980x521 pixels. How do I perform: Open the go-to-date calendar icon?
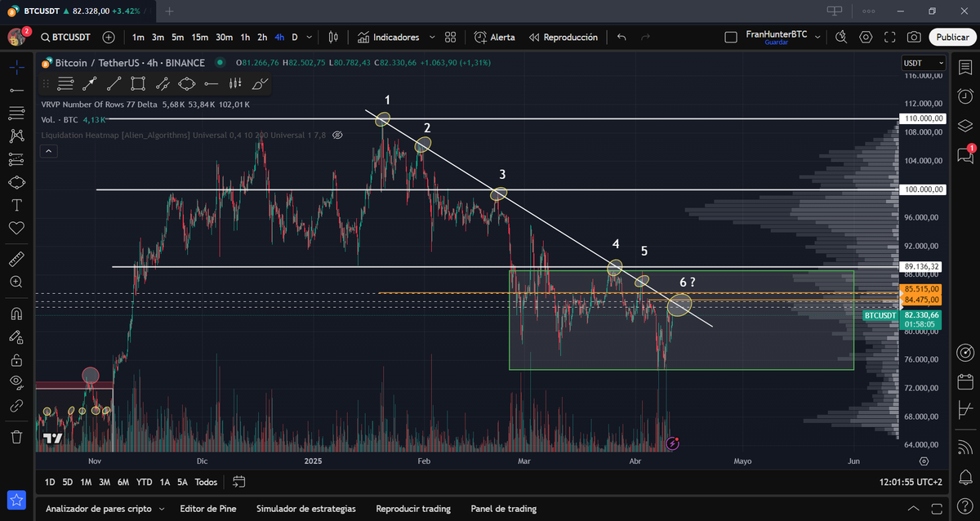pos(239,482)
